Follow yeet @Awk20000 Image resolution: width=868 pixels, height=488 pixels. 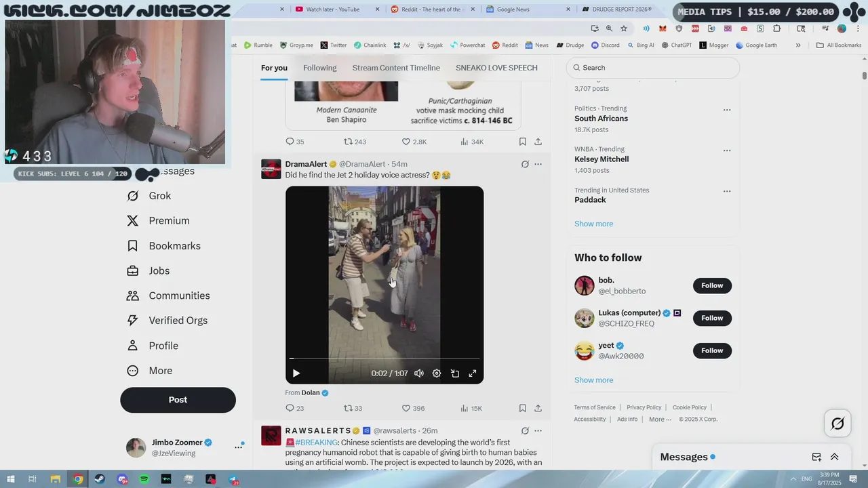pos(712,350)
